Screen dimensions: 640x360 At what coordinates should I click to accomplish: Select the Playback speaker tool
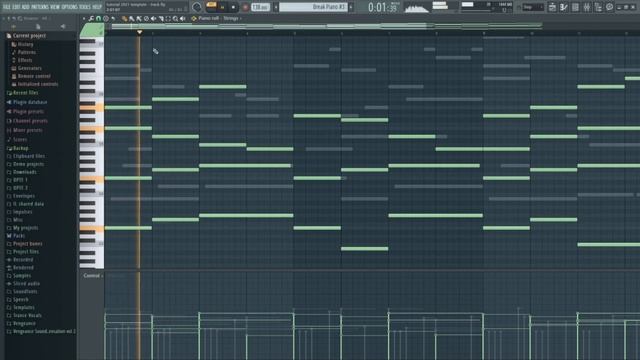[x=182, y=18]
